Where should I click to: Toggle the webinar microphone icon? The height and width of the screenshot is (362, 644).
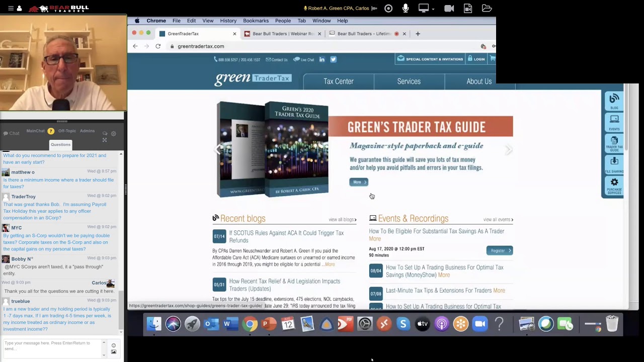point(406,8)
